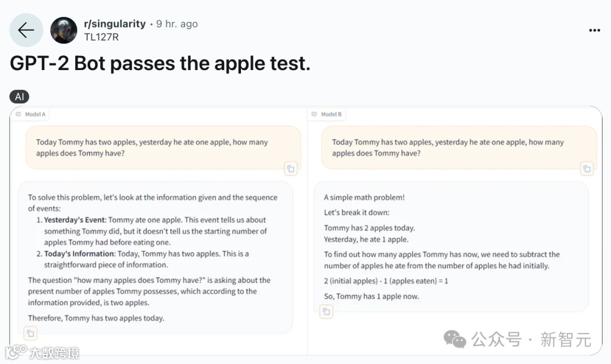Click the WeChat logo watermark
The image size is (611, 364).
pyautogui.click(x=455, y=339)
